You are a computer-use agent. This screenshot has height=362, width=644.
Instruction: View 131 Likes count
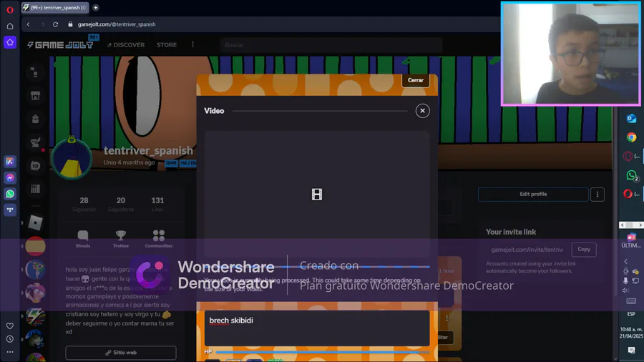[157, 204]
